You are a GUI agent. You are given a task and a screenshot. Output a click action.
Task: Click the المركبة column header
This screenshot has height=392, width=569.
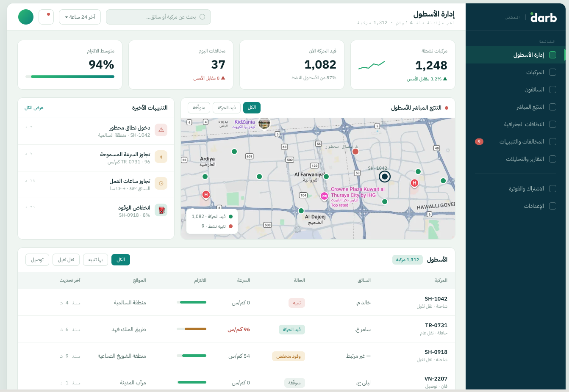click(x=441, y=280)
